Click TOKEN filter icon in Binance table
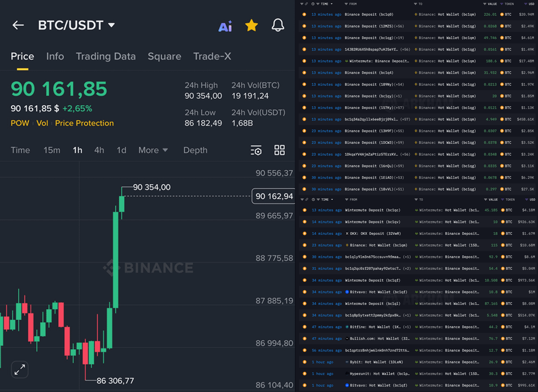Viewport: 538px width, 392px height. [x=502, y=4]
